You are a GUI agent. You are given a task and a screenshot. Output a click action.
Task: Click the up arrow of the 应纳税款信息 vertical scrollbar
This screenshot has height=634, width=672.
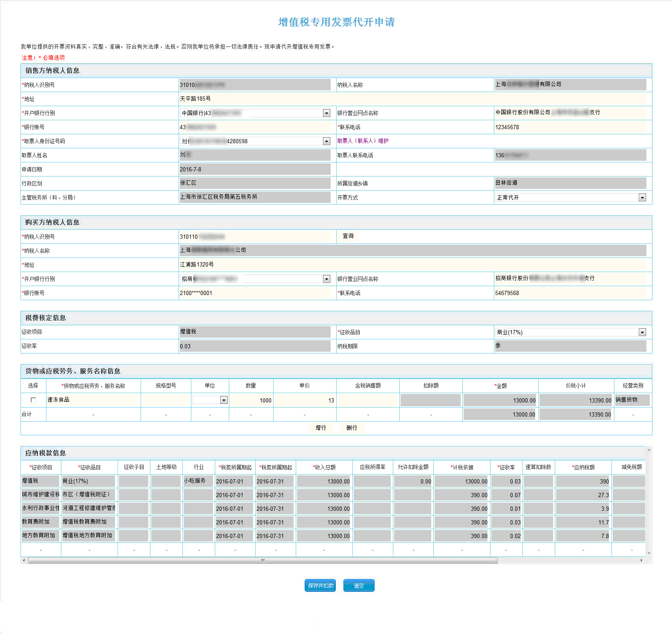649,450
